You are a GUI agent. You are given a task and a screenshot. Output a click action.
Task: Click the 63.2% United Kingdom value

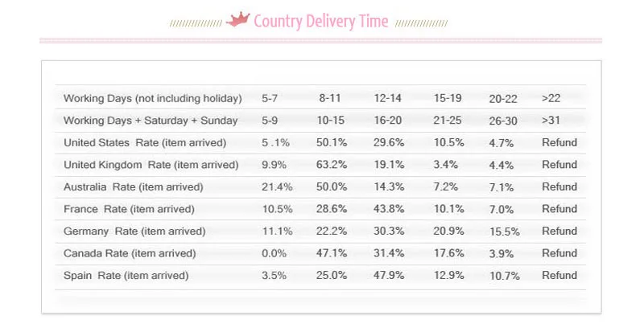(332, 165)
